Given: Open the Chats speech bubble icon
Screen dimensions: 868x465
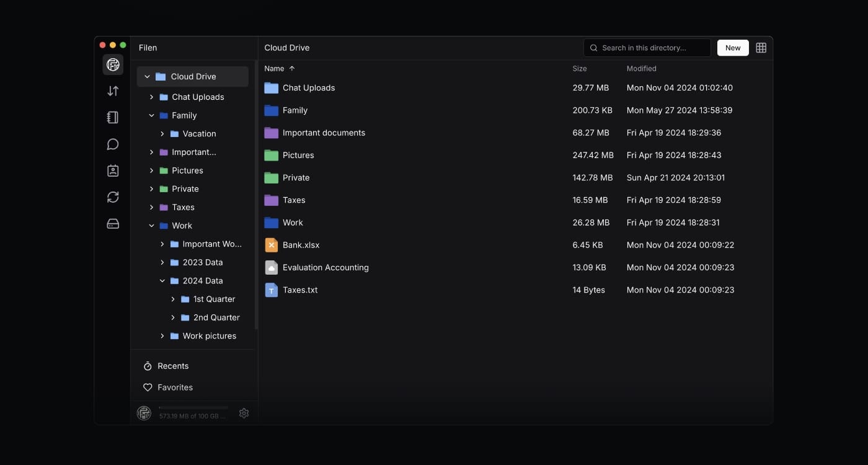Looking at the screenshot, I should coord(113,144).
